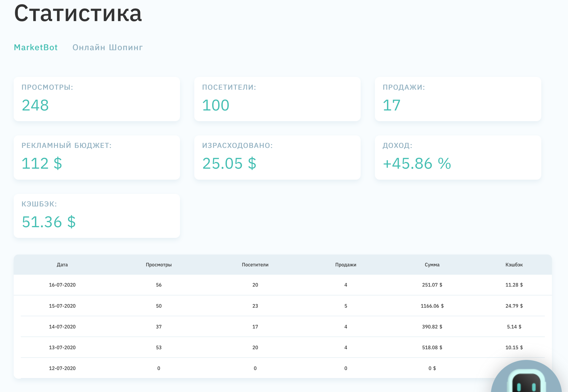
Task: Open the Кэшбэк summary card
Action: pyautogui.click(x=97, y=216)
